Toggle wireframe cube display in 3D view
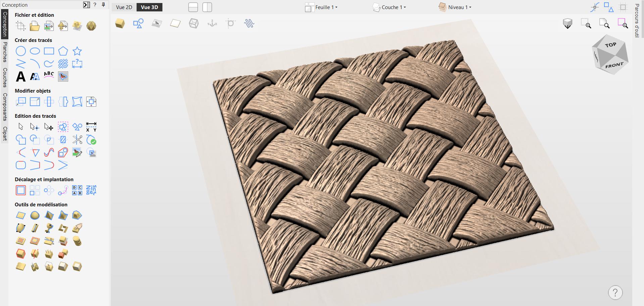 [x=194, y=23]
